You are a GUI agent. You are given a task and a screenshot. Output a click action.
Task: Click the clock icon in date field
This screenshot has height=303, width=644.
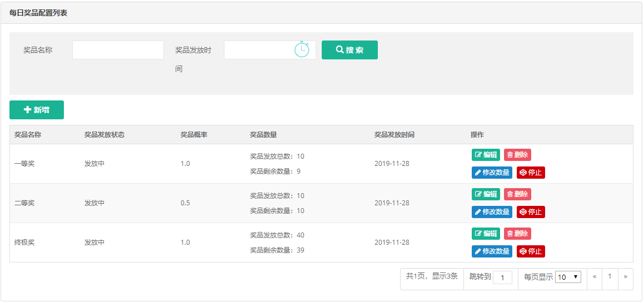[x=302, y=49]
